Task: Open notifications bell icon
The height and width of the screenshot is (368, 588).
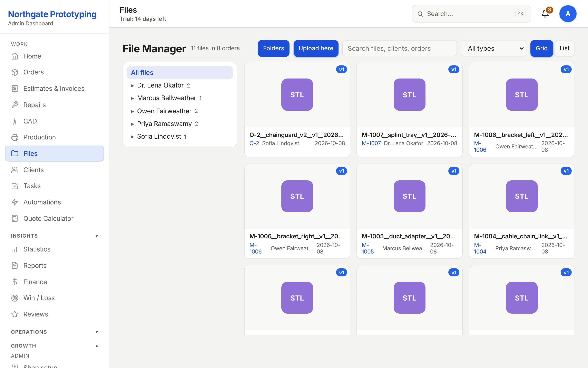Action: [545, 14]
